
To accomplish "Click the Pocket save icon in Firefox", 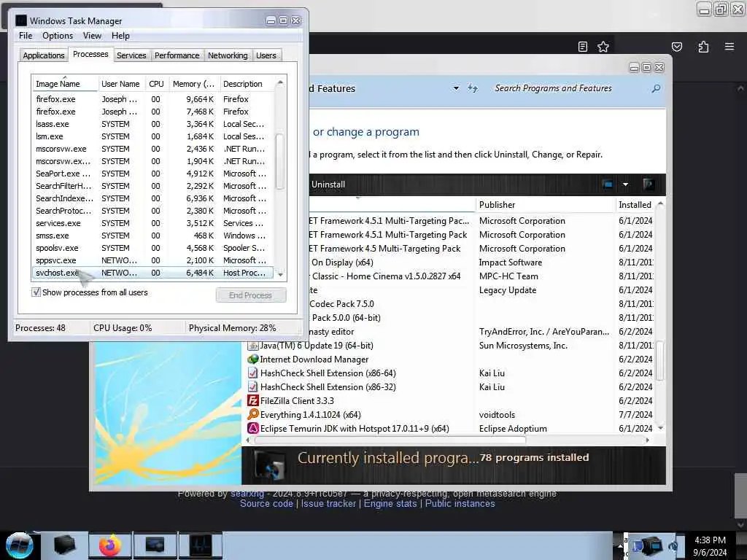I will pos(676,47).
